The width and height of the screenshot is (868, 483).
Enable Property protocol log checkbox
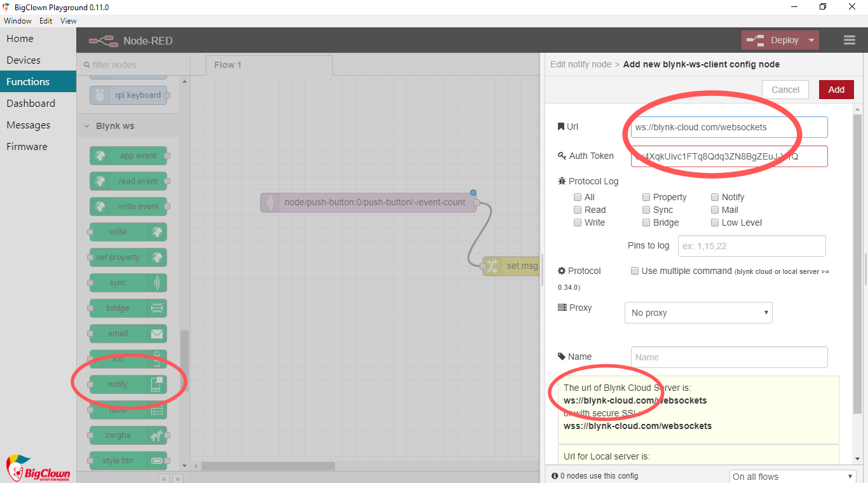click(x=646, y=197)
